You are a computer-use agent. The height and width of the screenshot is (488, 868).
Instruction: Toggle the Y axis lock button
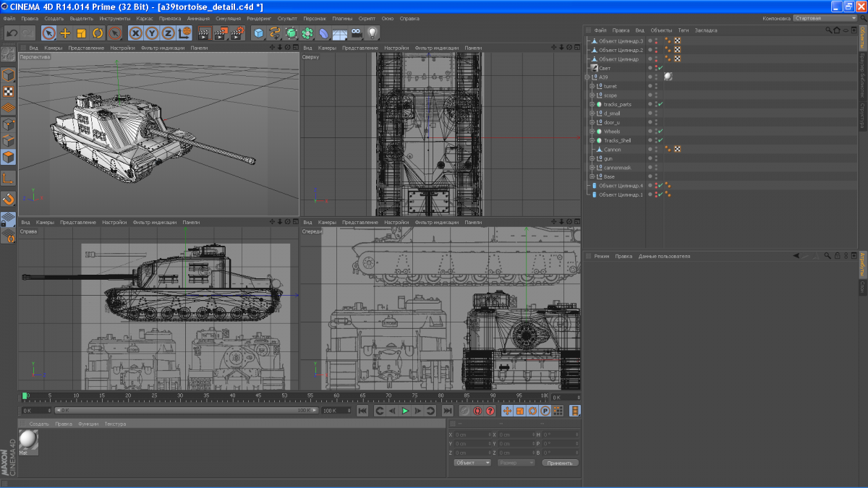coord(151,33)
